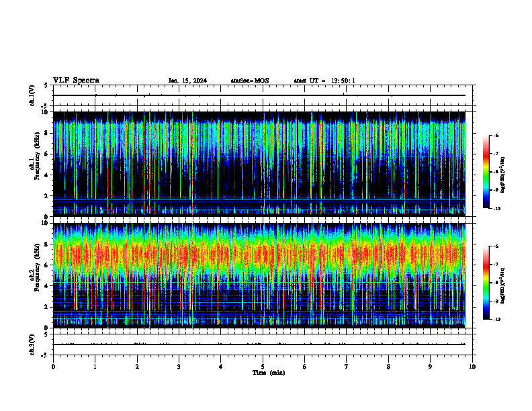The image size is (532, 411).
Task: Click the ch.1 spectrogram colorbar
Action: tap(486, 172)
